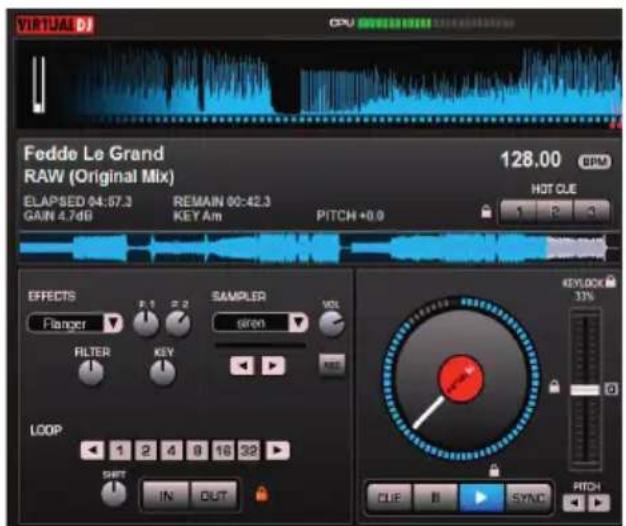Click the Fedde Le Grand artist name

point(94,154)
